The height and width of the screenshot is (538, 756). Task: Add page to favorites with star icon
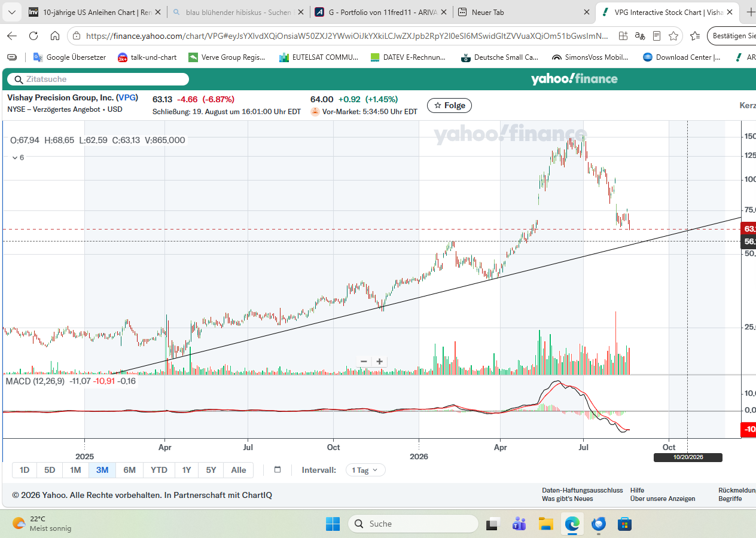pyautogui.click(x=673, y=36)
